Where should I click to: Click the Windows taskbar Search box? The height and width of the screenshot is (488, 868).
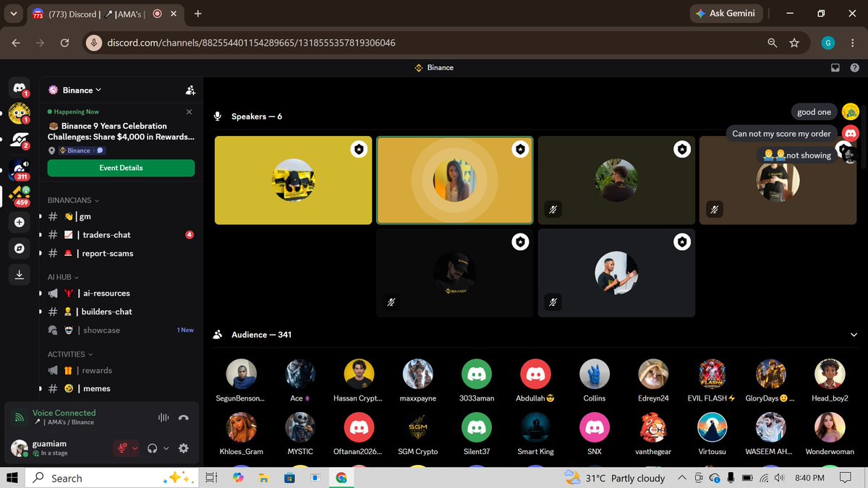(112, 478)
